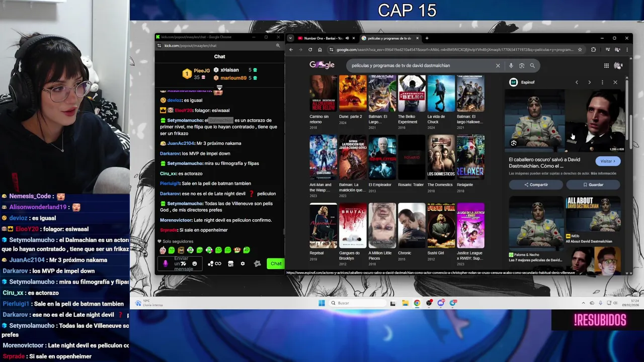This screenshot has height=362, width=644.
Task: Open Discord icon on taskbar
Action: click(x=441, y=303)
